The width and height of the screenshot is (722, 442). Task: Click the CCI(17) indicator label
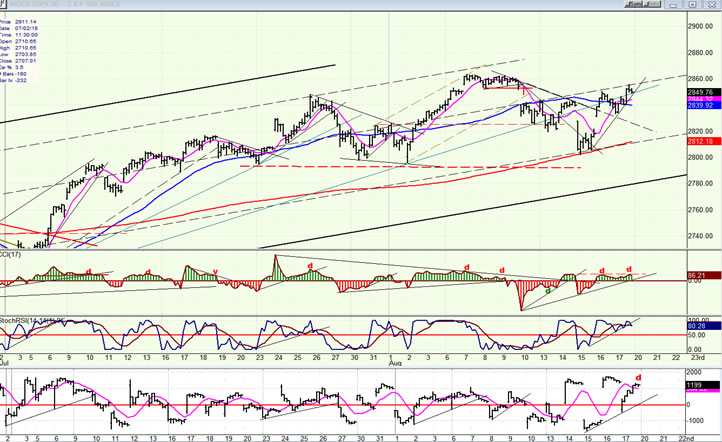[x=10, y=255]
